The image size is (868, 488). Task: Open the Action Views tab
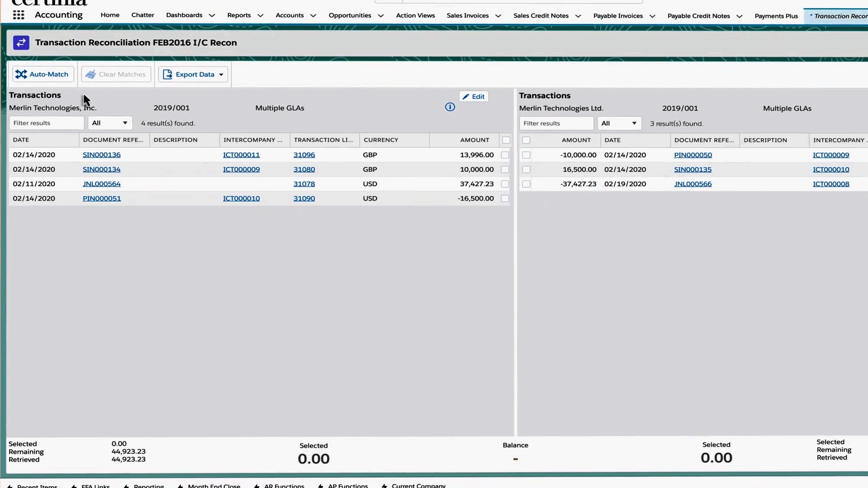click(x=415, y=15)
